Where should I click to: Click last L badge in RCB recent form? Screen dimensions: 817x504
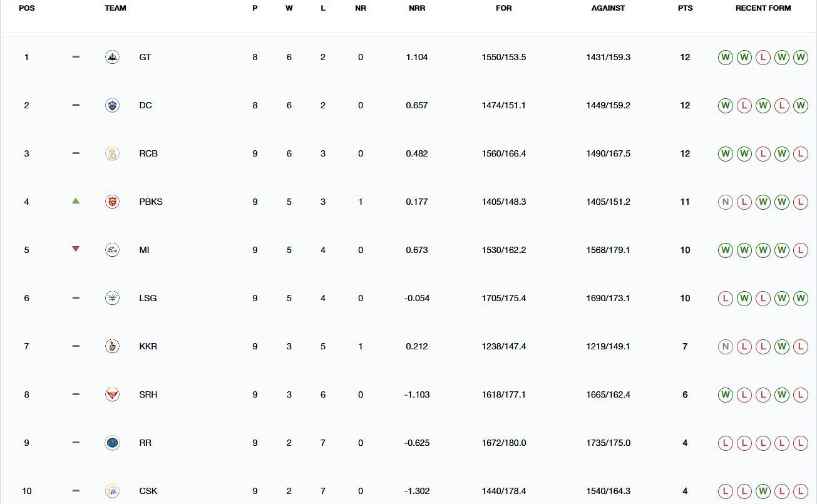click(800, 153)
